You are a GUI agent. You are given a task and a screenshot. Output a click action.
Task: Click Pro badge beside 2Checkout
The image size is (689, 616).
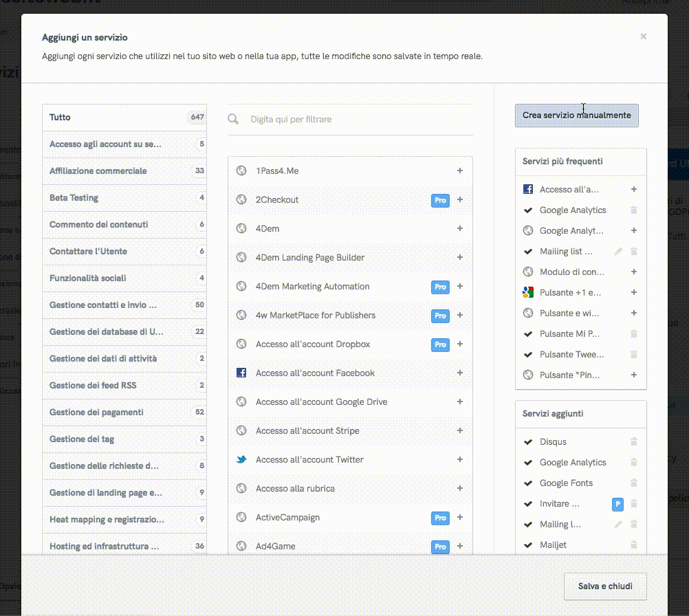pos(440,200)
